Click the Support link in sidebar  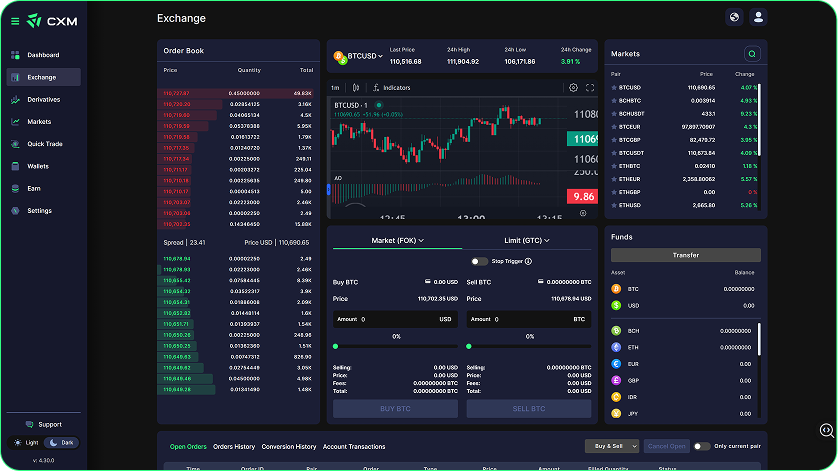pos(43,424)
